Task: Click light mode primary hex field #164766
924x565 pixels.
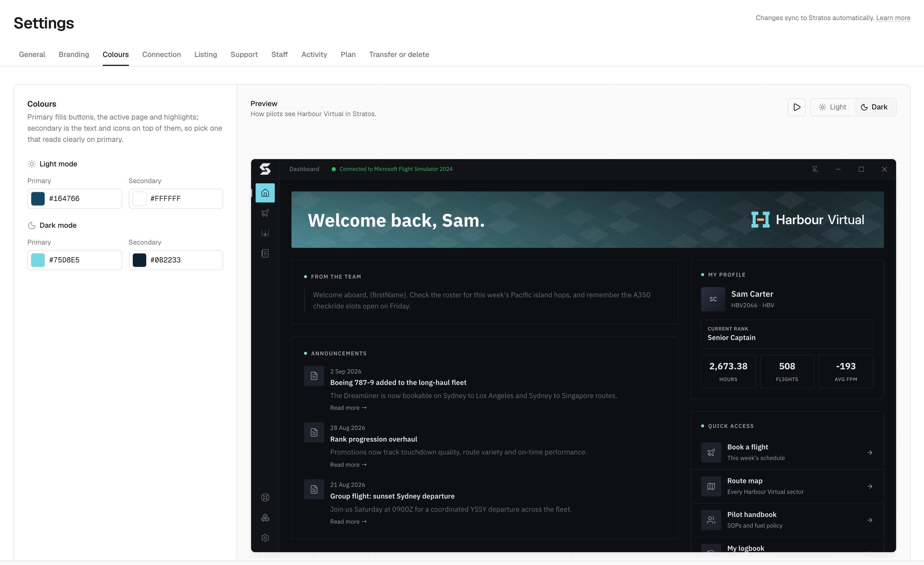Action: click(74, 198)
